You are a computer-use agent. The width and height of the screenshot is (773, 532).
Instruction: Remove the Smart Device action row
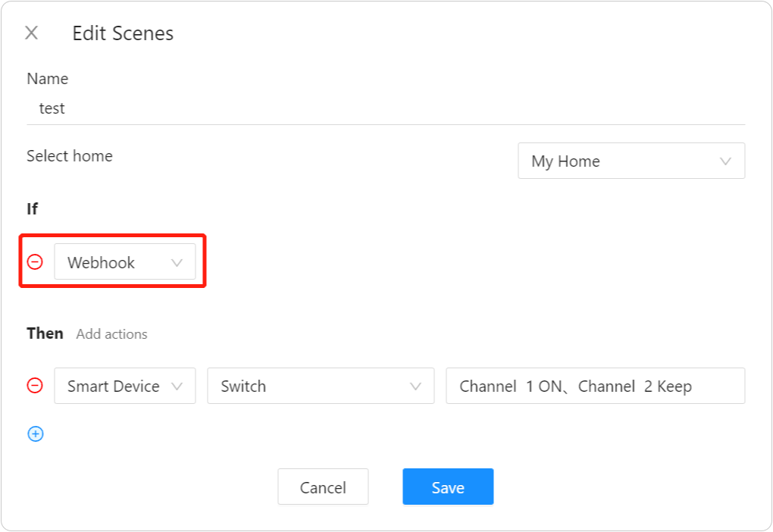coord(35,386)
